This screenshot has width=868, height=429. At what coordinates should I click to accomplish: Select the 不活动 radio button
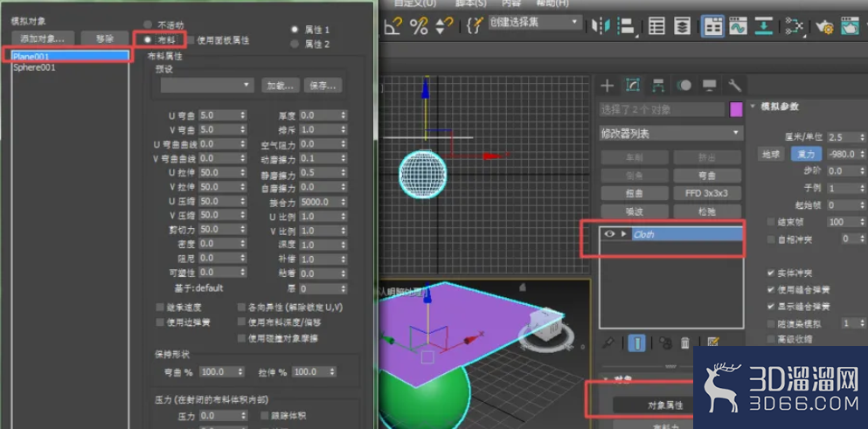(147, 24)
